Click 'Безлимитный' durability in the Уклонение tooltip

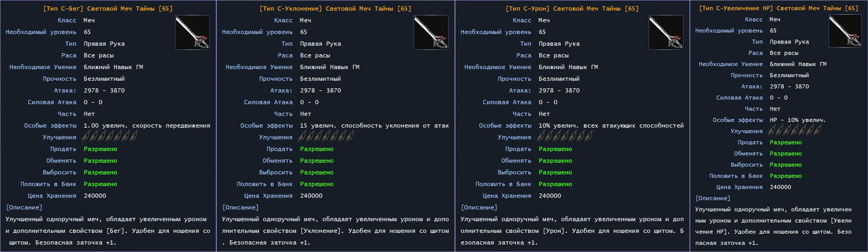321,79
